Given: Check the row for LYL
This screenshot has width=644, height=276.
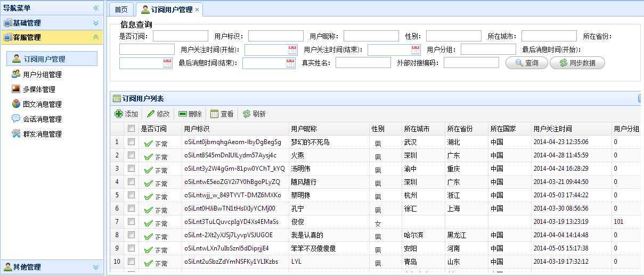Looking at the screenshot, I should [x=131, y=261].
